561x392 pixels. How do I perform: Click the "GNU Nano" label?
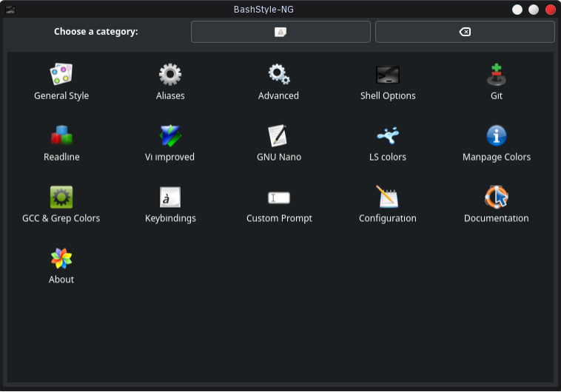[279, 157]
